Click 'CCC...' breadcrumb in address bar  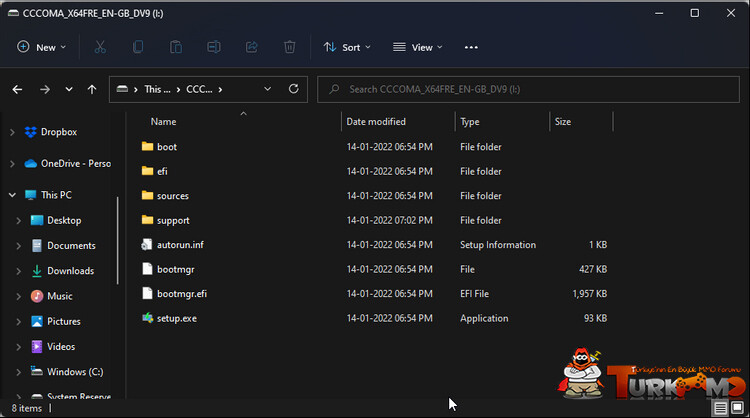click(199, 89)
